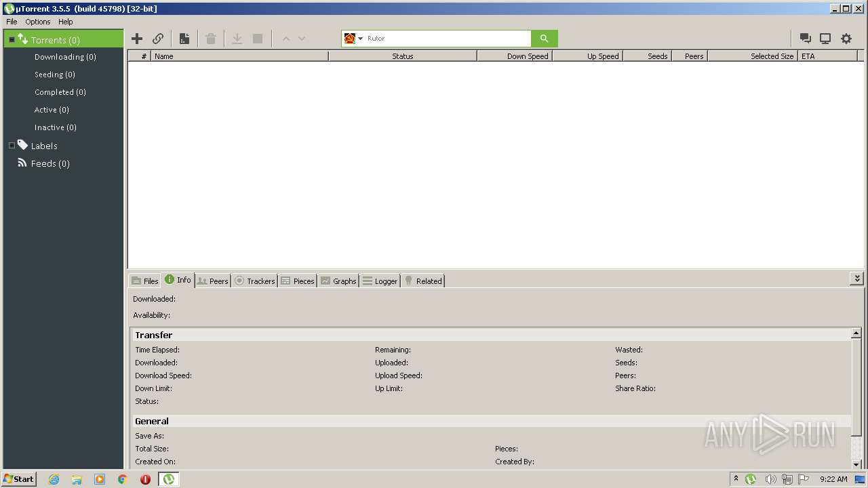Toggle the detail pane collapse arrow

pyautogui.click(x=857, y=279)
